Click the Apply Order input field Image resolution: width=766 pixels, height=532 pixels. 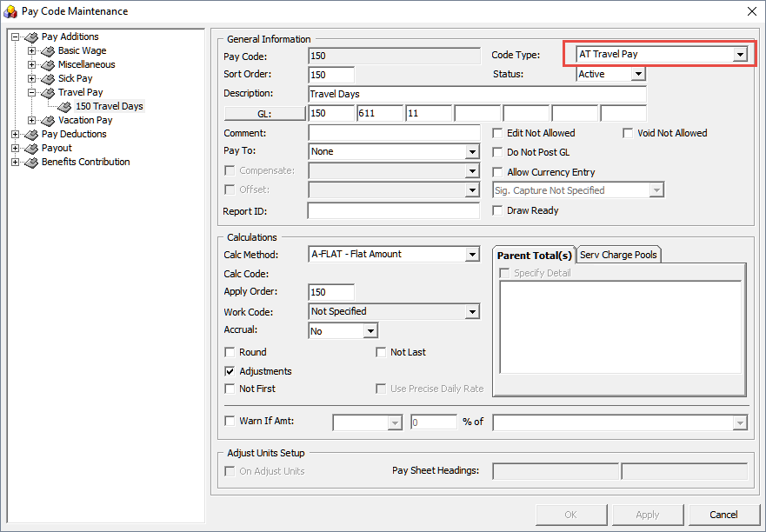[332, 292]
